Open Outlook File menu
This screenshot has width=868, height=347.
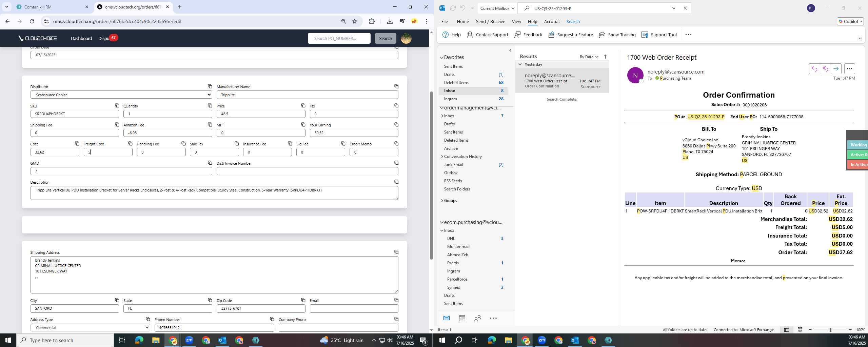point(444,21)
